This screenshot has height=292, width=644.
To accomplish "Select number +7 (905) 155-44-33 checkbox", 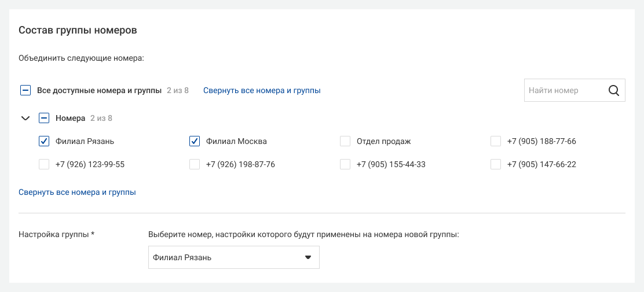I will [345, 164].
